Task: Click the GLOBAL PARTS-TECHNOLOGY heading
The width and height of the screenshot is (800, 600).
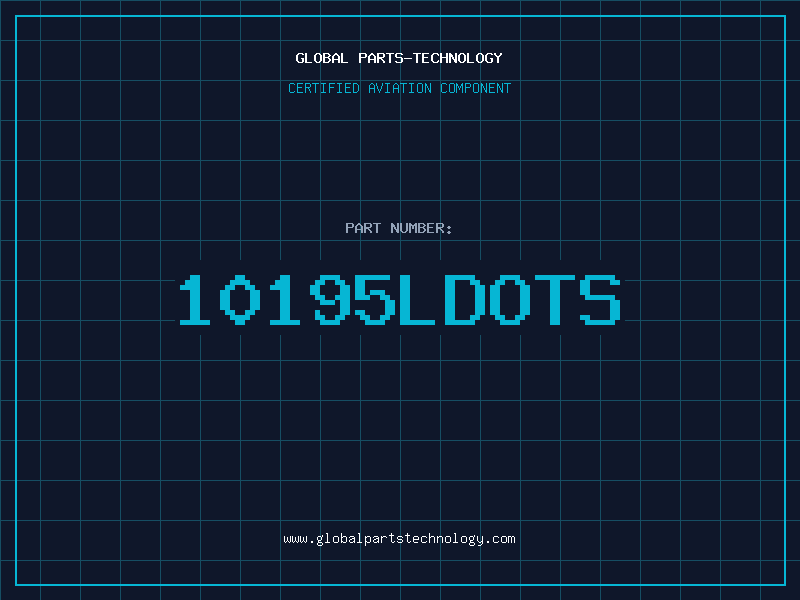Action: pyautogui.click(x=399, y=58)
